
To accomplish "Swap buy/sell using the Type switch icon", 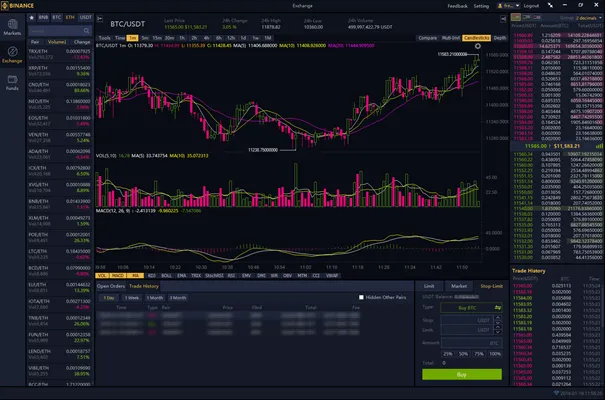I will (498, 308).
